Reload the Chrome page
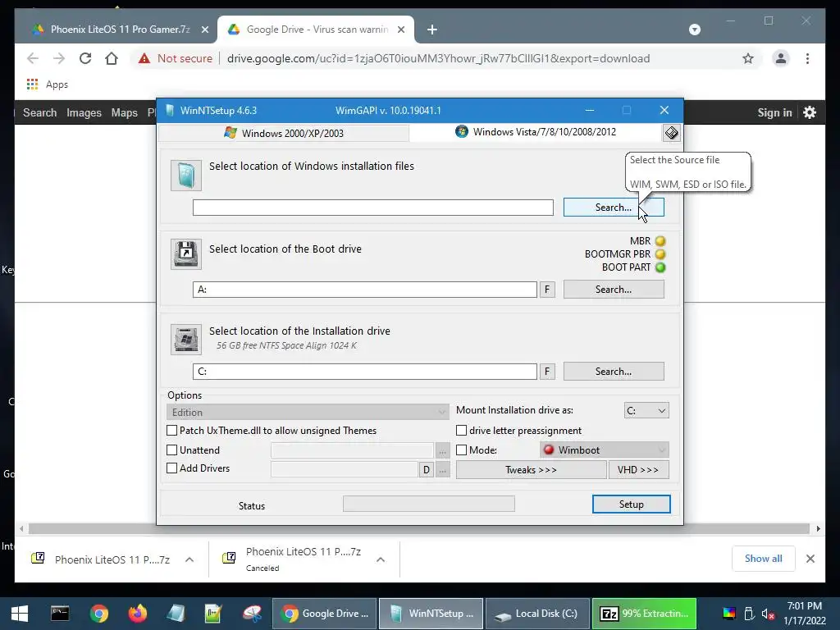840x630 pixels. [85, 58]
